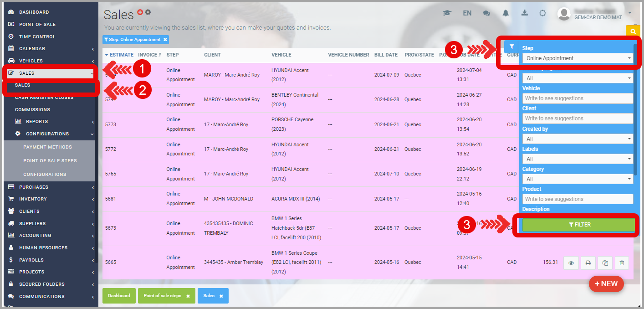Click the Vehicle suggestions input field
644x309 pixels.
click(578, 98)
